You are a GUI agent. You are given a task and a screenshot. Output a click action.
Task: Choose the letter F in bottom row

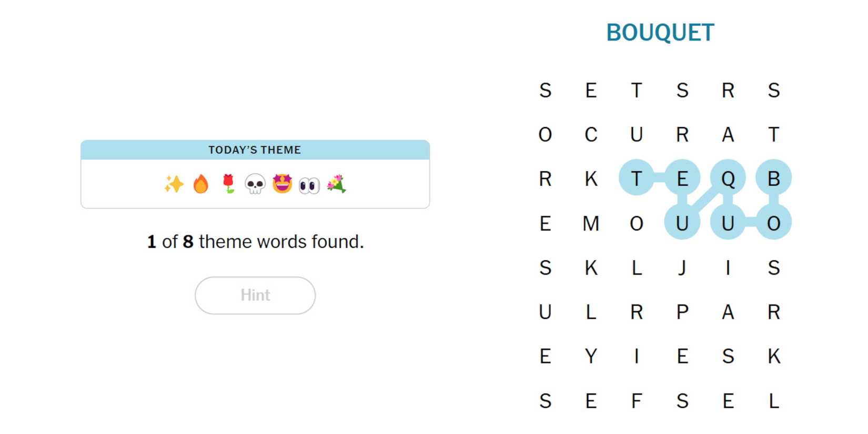[x=637, y=401]
